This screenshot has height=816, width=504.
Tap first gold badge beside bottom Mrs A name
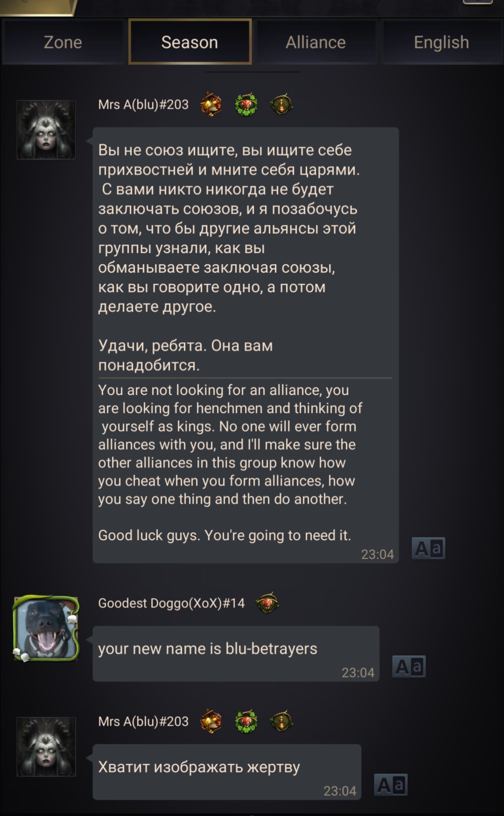point(211,721)
